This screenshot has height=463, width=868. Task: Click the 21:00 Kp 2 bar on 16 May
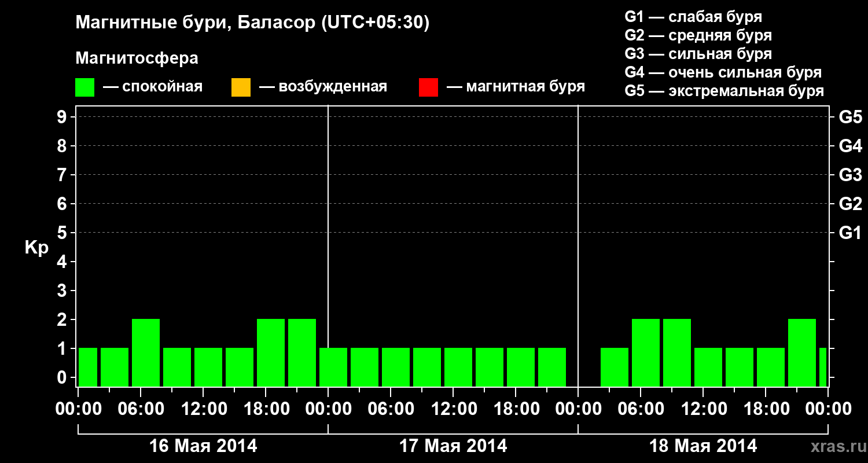pos(302,352)
